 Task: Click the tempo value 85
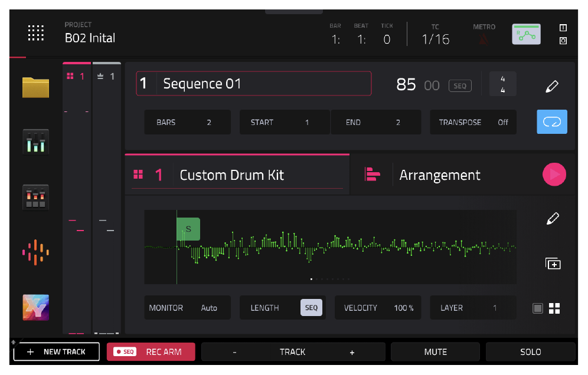coord(406,85)
